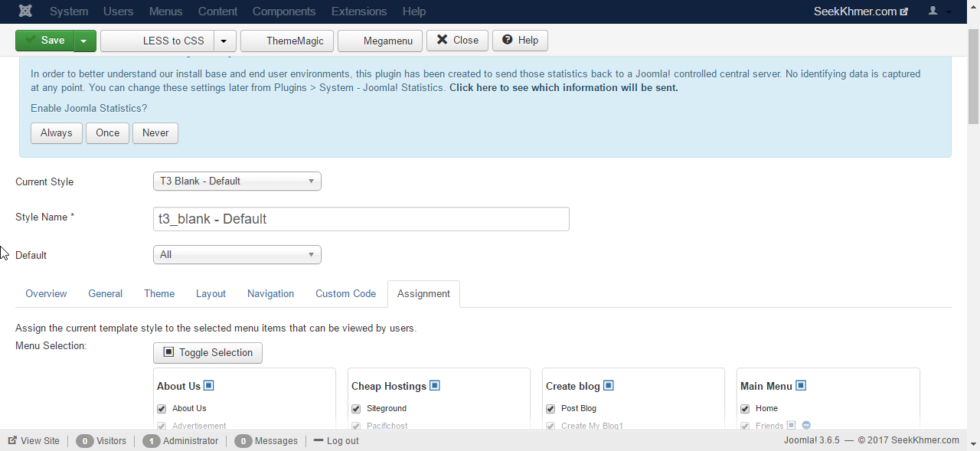
Task: Open 'Click here to see which information' link
Action: point(563,88)
